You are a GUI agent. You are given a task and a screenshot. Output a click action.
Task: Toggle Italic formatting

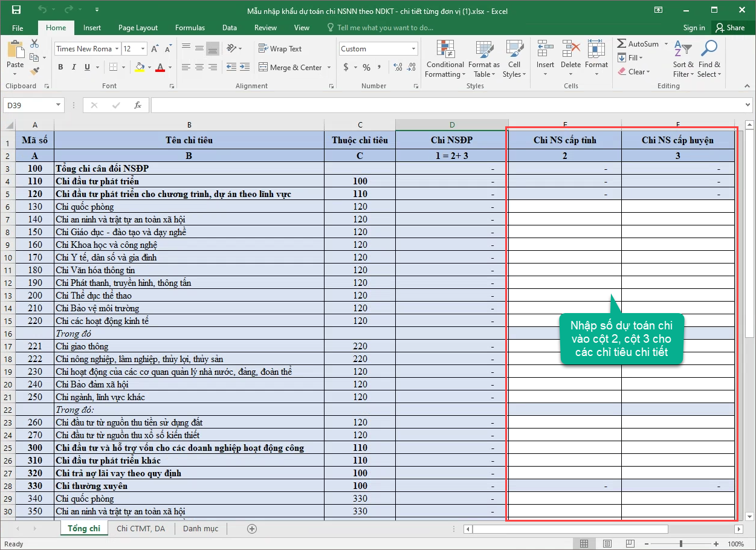73,67
